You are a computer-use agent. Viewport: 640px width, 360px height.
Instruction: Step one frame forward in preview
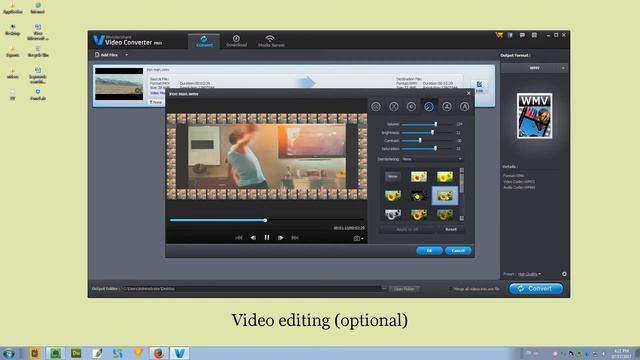281,238
